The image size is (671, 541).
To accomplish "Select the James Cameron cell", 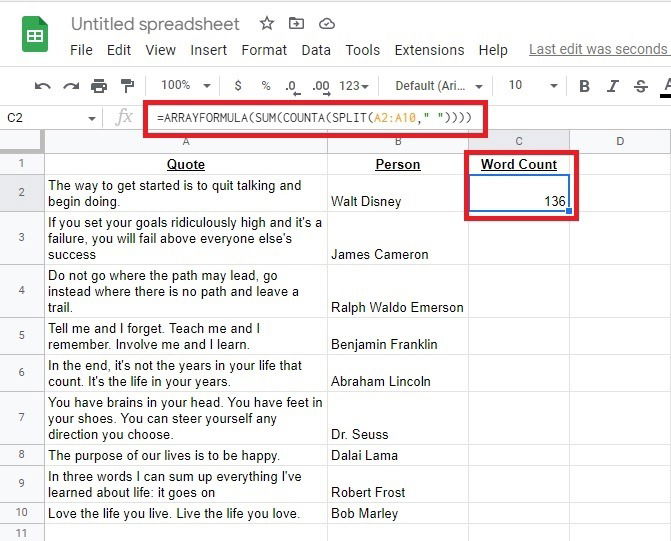I will [x=398, y=238].
